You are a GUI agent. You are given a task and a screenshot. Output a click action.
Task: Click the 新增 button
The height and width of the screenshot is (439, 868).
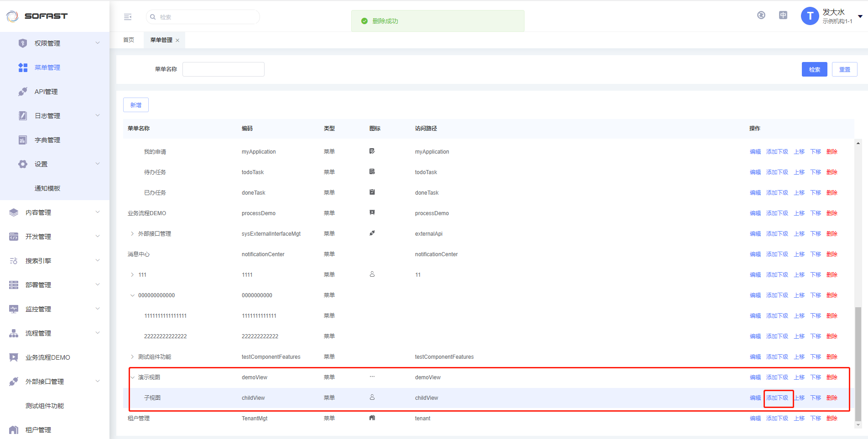tap(136, 105)
